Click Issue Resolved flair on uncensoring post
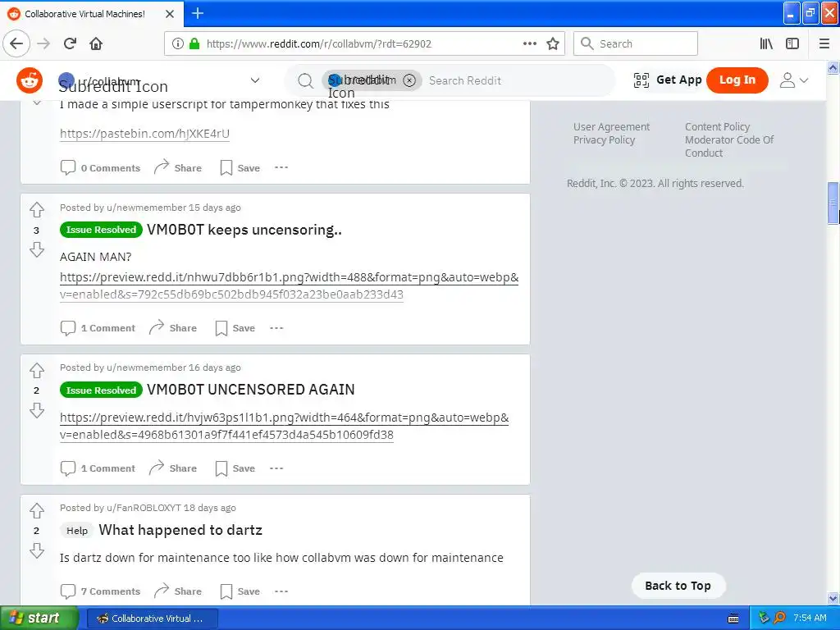Image resolution: width=840 pixels, height=630 pixels. pyautogui.click(x=101, y=230)
